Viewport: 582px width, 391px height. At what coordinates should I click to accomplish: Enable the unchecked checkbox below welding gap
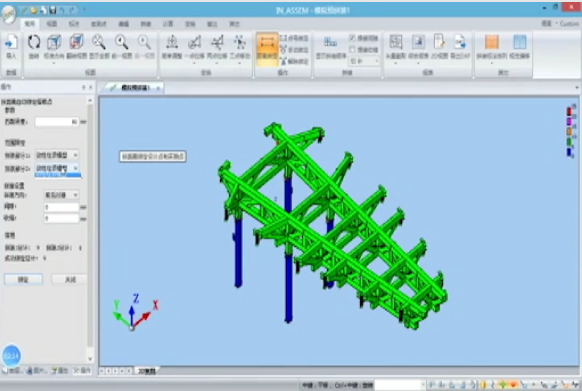[x=352, y=49]
